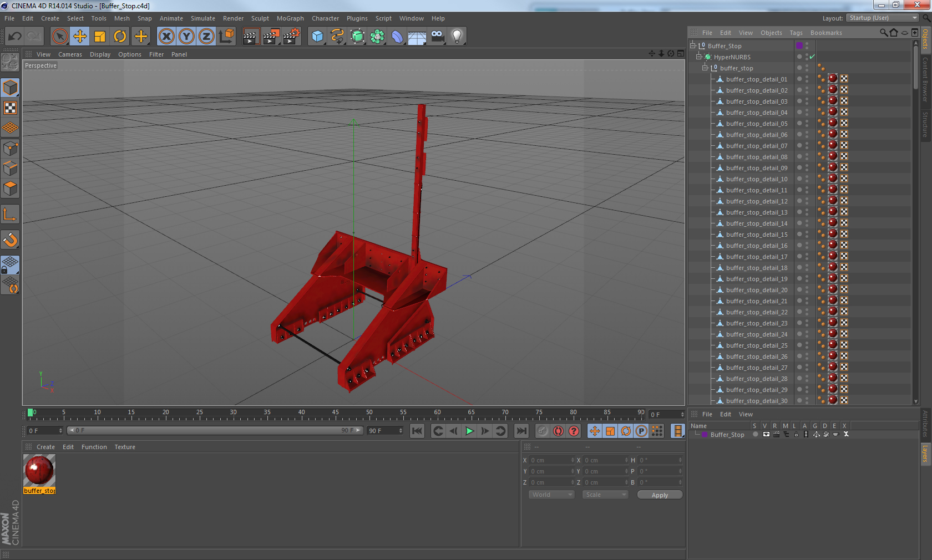The image size is (932, 560).
Task: Open the Sculpt menu
Action: (260, 18)
